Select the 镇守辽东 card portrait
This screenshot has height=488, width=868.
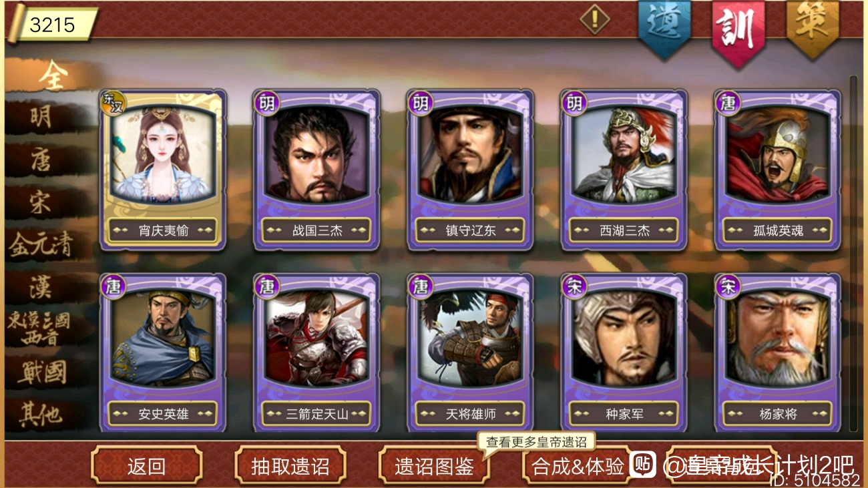(470, 154)
